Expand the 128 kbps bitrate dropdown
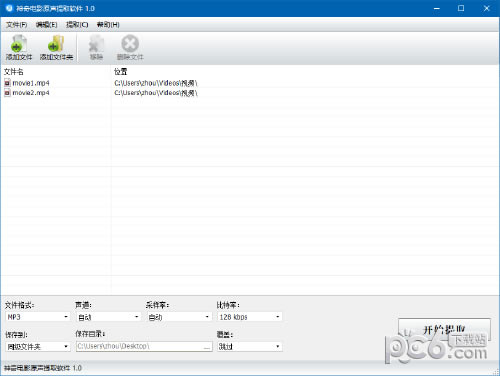Screen dimensions: 500x376 [249, 317]
